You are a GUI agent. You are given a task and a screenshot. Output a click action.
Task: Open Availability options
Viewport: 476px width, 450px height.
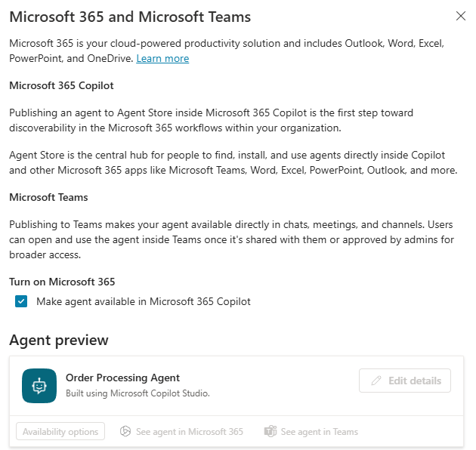(60, 431)
